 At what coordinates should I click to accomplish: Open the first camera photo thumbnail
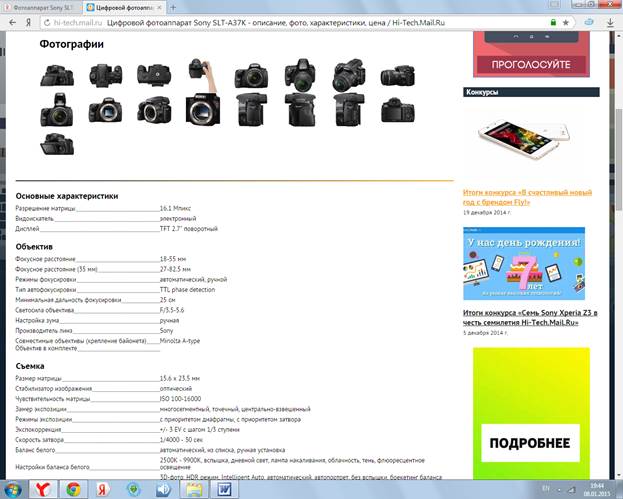point(57,75)
